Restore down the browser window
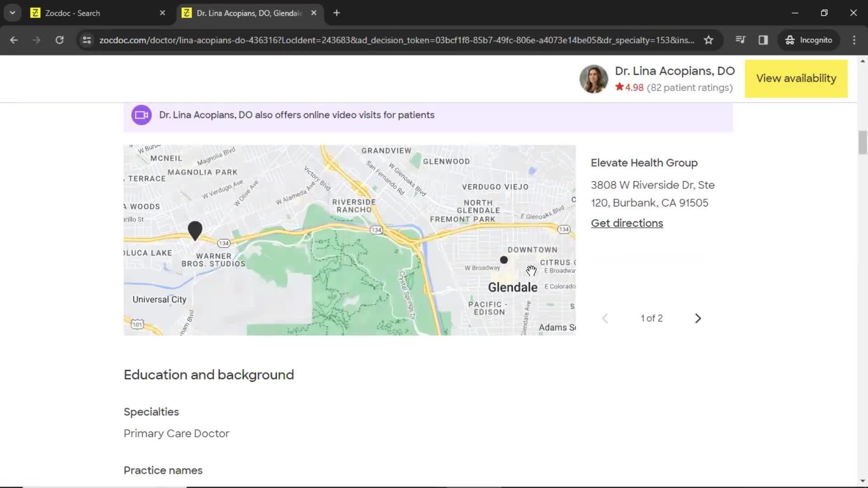The image size is (868, 488). [x=824, y=13]
